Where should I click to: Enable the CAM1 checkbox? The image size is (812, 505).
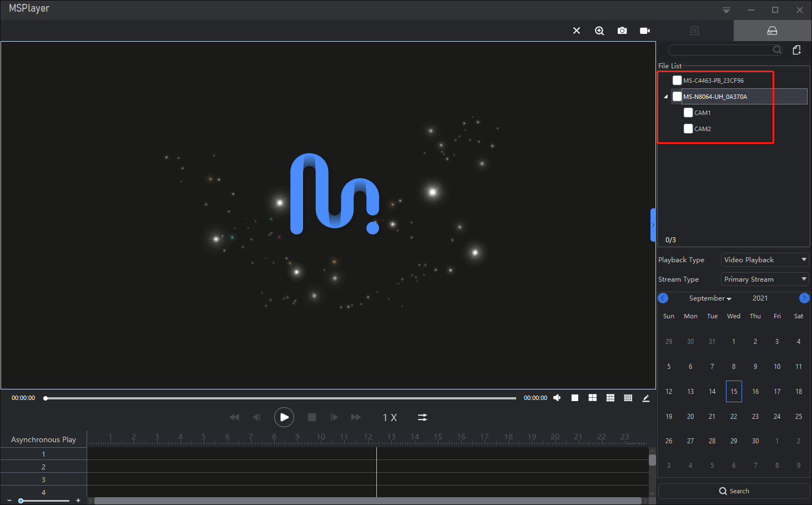tap(688, 113)
